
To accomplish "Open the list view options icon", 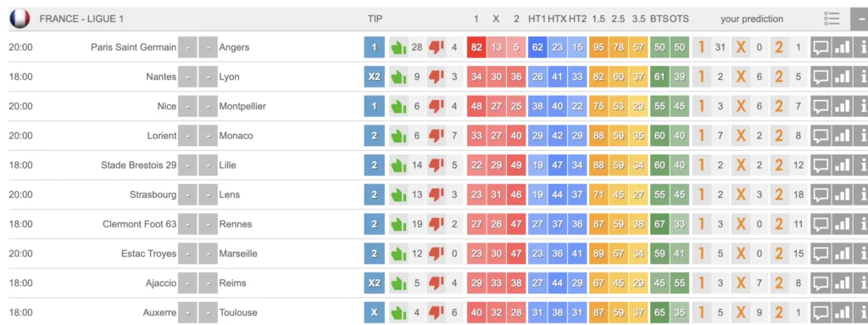I will pyautogui.click(x=832, y=19).
